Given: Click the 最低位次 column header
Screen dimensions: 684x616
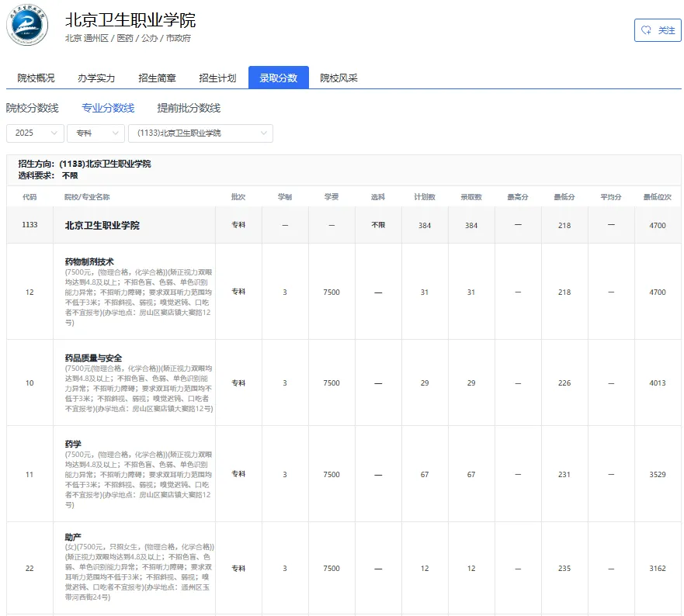Looking at the screenshot, I should (658, 197).
